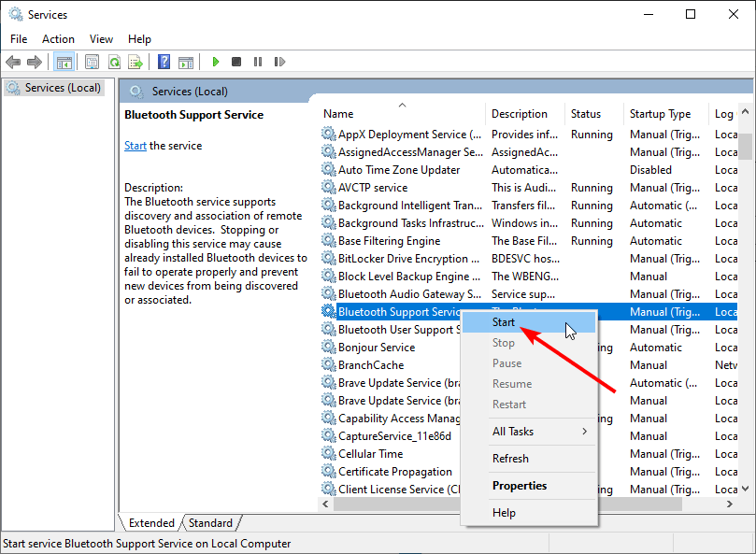The image size is (756, 554).
Task: Click the Restart Service toolbar icon
Action: pos(278,62)
